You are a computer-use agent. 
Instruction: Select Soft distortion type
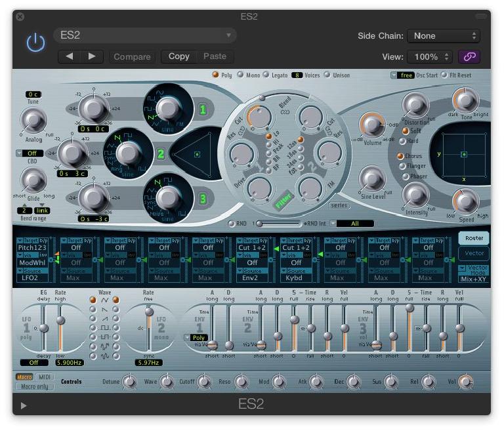tap(406, 131)
